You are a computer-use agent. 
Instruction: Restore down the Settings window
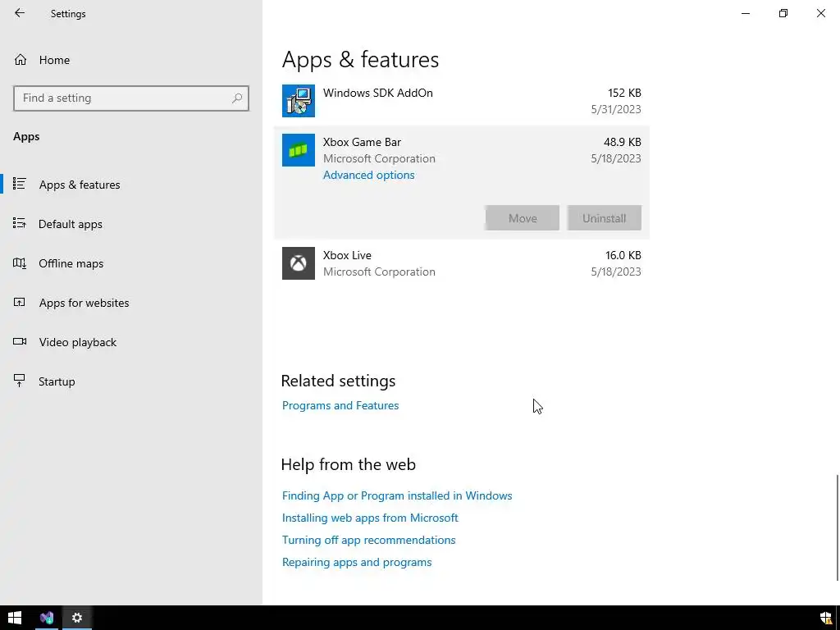point(783,13)
